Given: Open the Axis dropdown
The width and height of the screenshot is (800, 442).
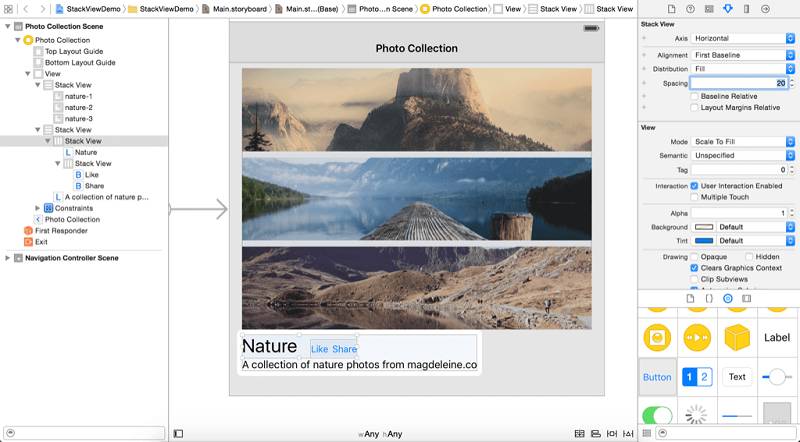Looking at the screenshot, I should [x=743, y=38].
